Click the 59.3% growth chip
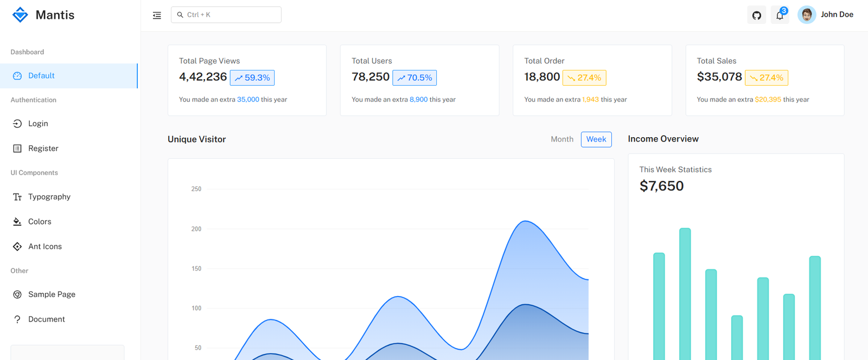868x360 pixels. pyautogui.click(x=252, y=78)
